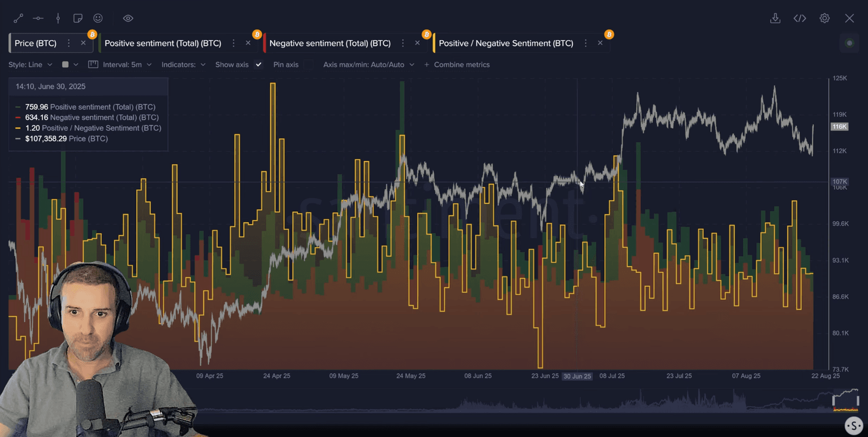Uncheck the Show axis checkbox
Viewport: 868px width, 437px height.
[258, 65]
